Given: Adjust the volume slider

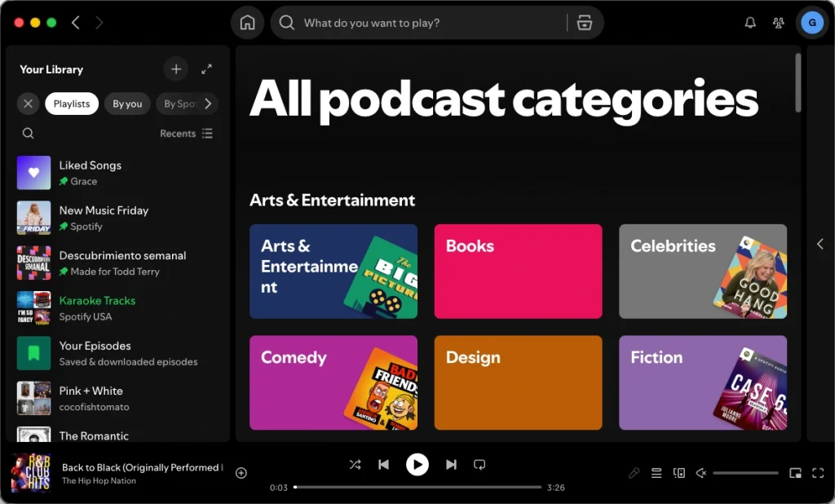Looking at the screenshot, I should (745, 473).
